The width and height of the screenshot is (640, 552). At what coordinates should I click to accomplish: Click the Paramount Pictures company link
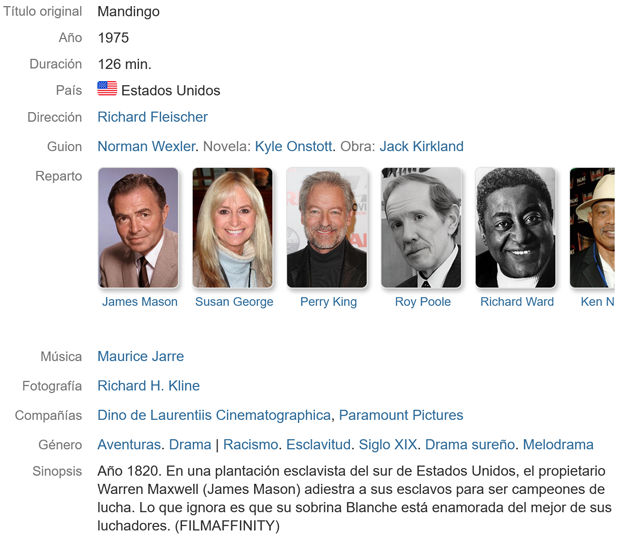401,415
